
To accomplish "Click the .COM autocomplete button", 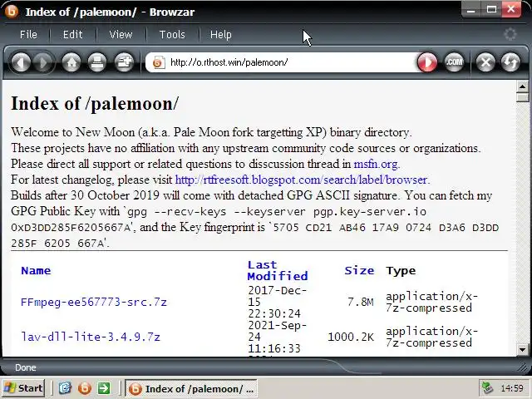I will click(454, 62).
